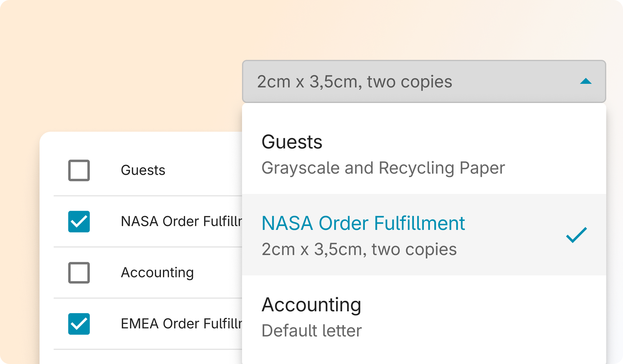Untick the EMEA Order Fulfillment checkbox
The width and height of the screenshot is (623, 364).
(79, 324)
